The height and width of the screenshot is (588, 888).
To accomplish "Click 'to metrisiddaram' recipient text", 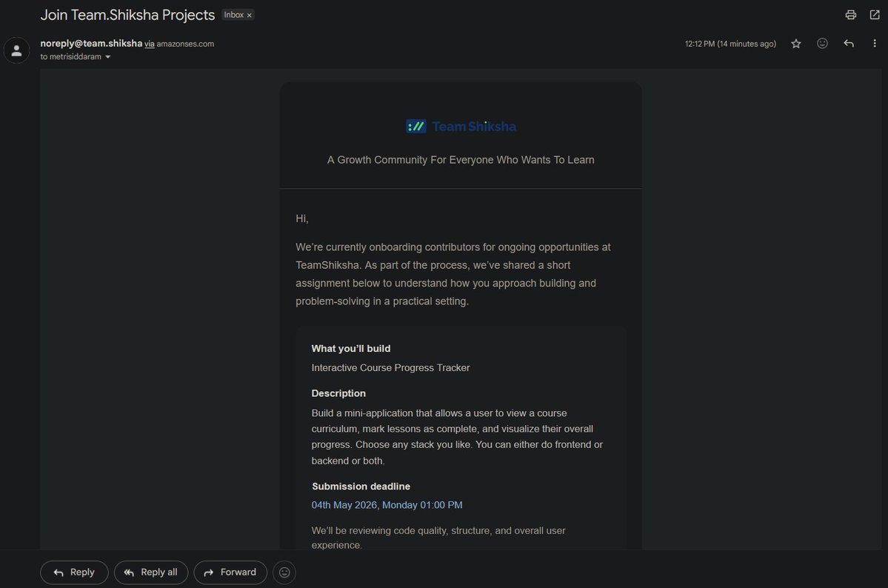I will pos(71,56).
